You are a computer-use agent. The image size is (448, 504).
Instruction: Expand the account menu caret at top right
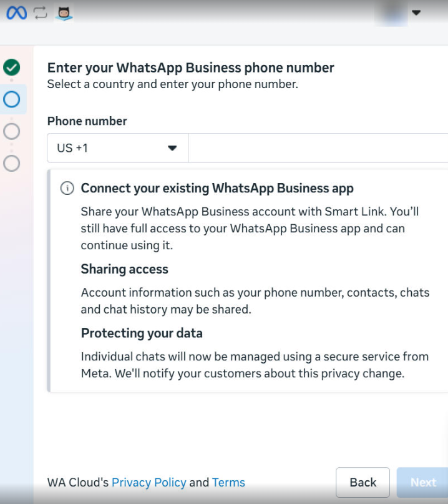click(x=416, y=13)
